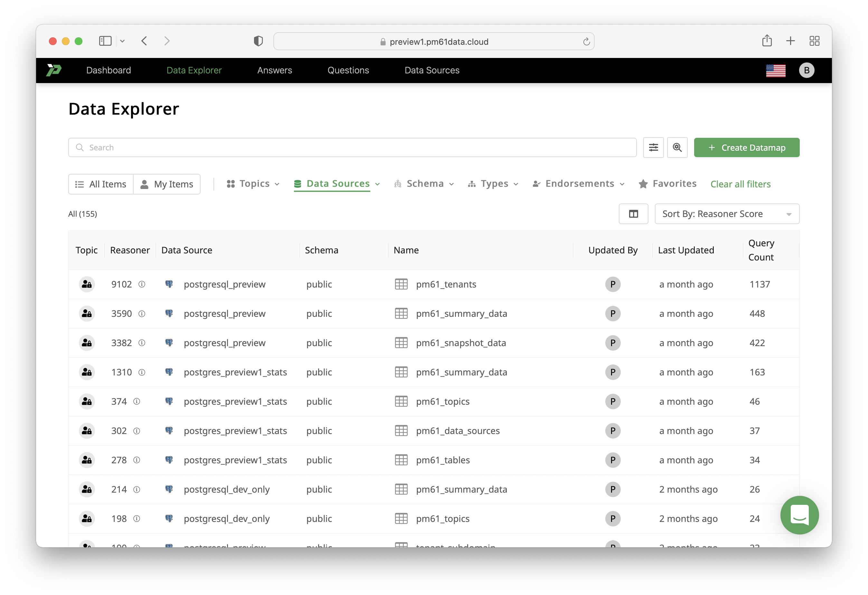Click Updated By avatar in pm61_data_sources row

click(x=613, y=431)
